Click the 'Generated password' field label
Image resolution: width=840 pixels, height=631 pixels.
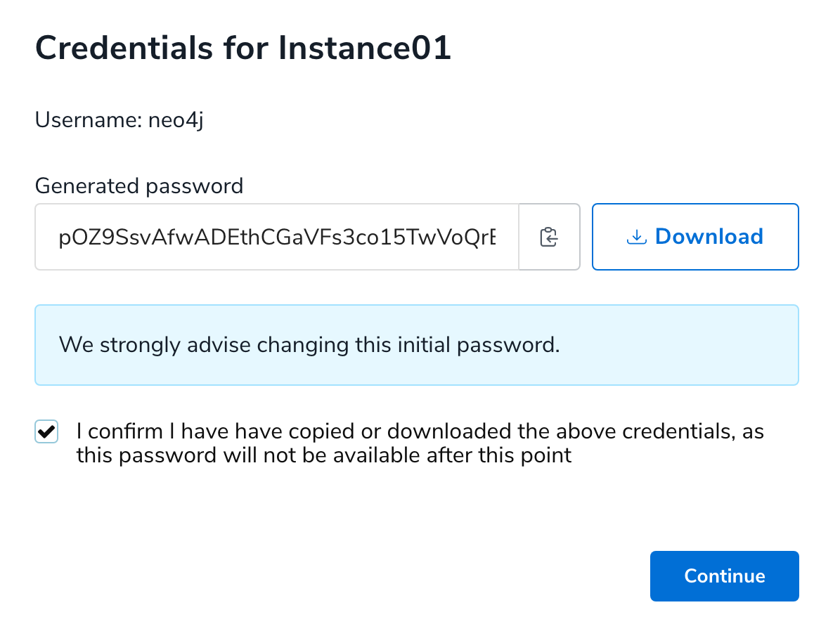click(x=139, y=186)
